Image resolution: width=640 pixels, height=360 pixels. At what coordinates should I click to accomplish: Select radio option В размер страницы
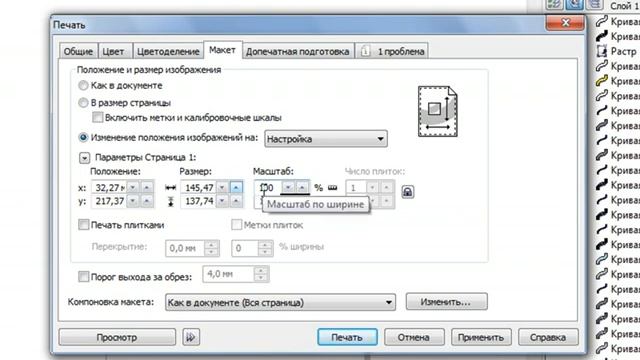coord(83,102)
